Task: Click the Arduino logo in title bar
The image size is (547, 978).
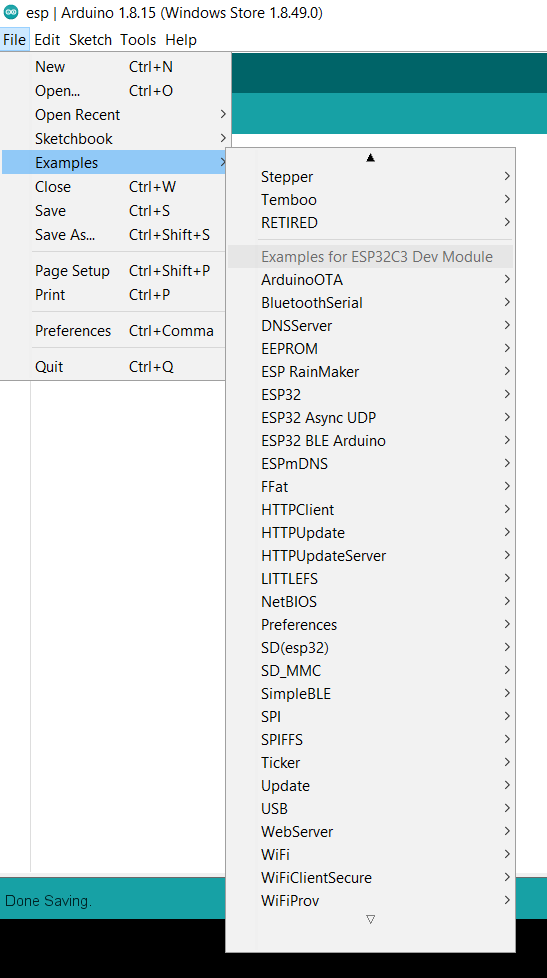Action: point(11,12)
